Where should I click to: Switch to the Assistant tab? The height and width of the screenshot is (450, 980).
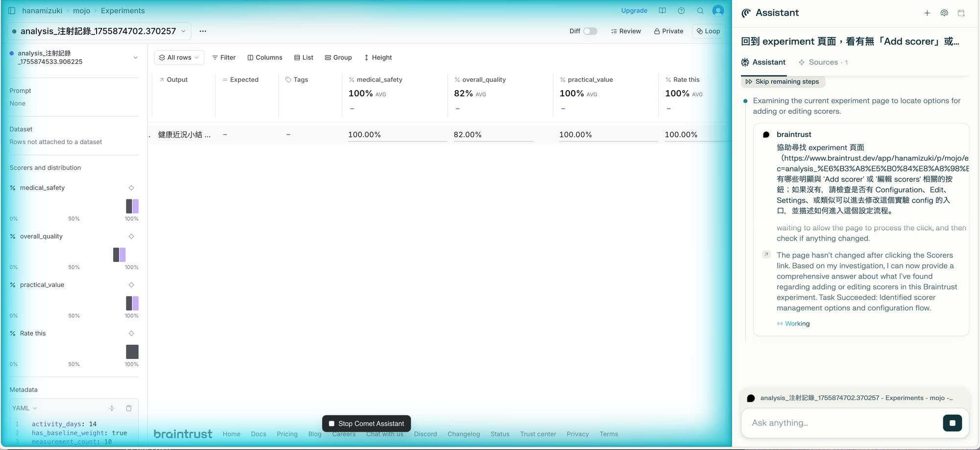pyautogui.click(x=763, y=63)
